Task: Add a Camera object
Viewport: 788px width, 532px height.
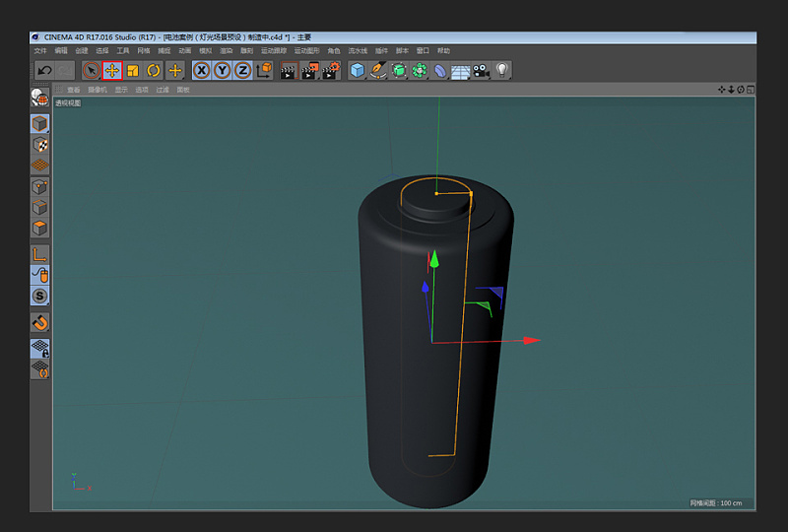Action: point(481,70)
